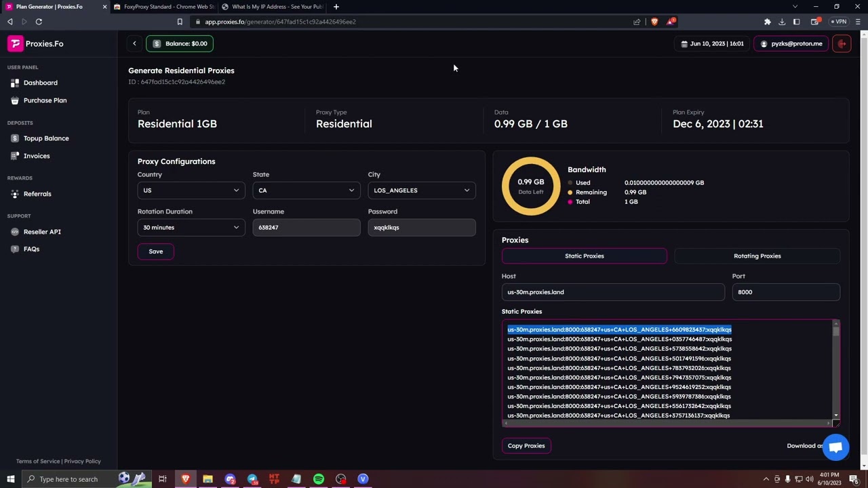Open Spotify from the taskbar

(x=318, y=479)
